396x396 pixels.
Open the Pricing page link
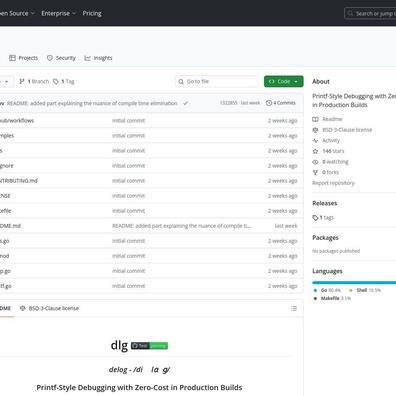click(x=92, y=13)
